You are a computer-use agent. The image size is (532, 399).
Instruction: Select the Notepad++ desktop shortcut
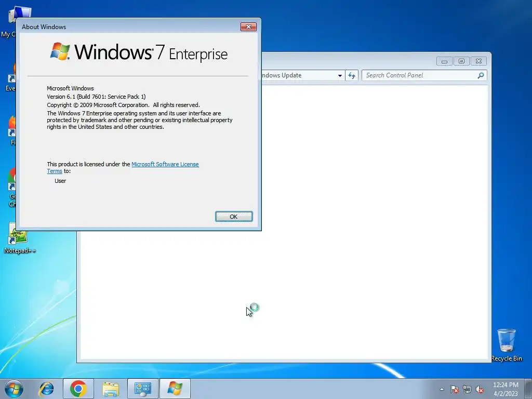pyautogui.click(x=19, y=238)
